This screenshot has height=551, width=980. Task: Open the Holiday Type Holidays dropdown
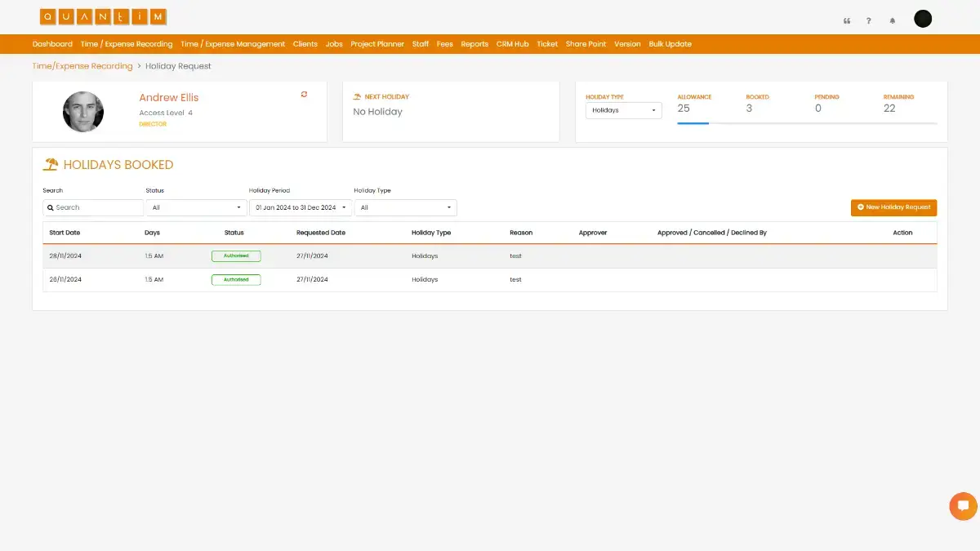624,110
